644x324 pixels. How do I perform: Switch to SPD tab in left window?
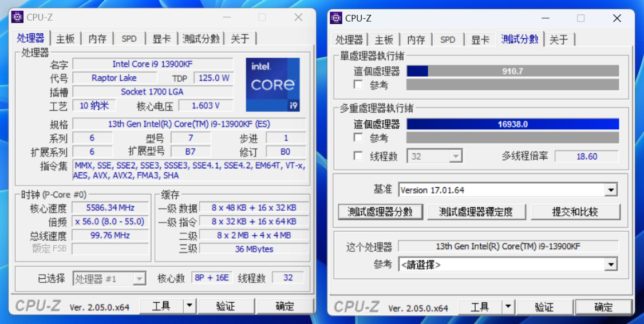(x=129, y=39)
